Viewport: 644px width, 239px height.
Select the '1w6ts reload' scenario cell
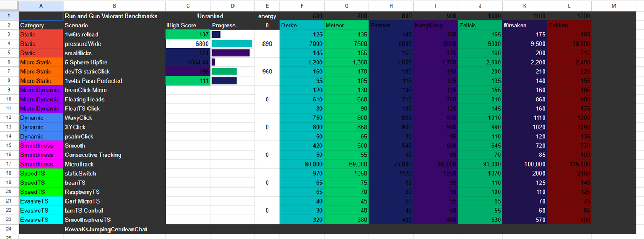114,34
